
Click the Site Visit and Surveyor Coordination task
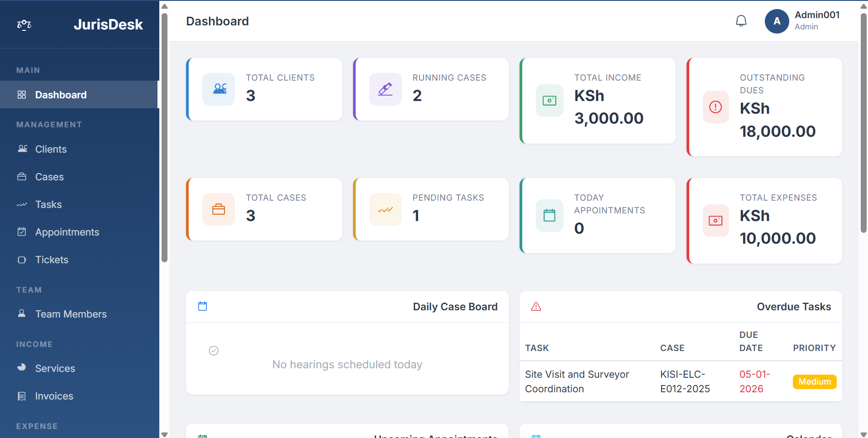(x=577, y=381)
